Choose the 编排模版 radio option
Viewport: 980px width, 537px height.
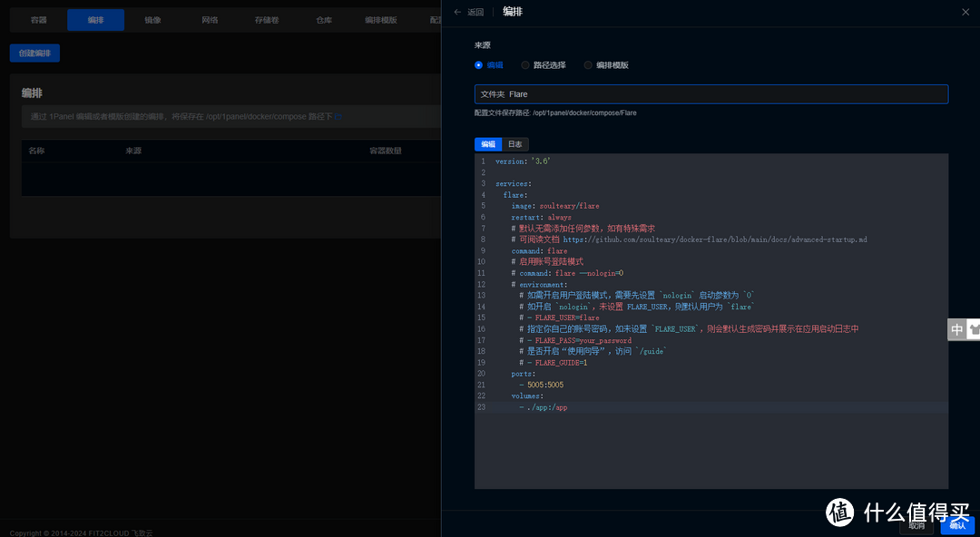pos(588,65)
